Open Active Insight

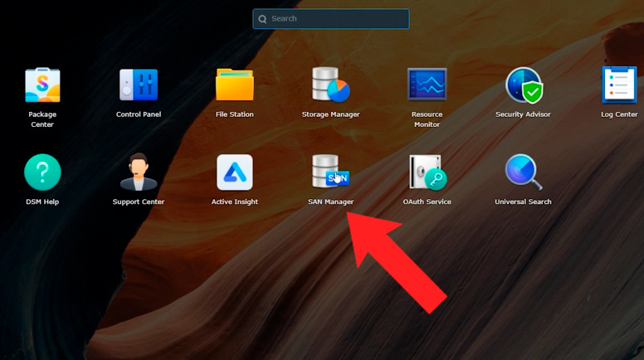click(x=235, y=173)
